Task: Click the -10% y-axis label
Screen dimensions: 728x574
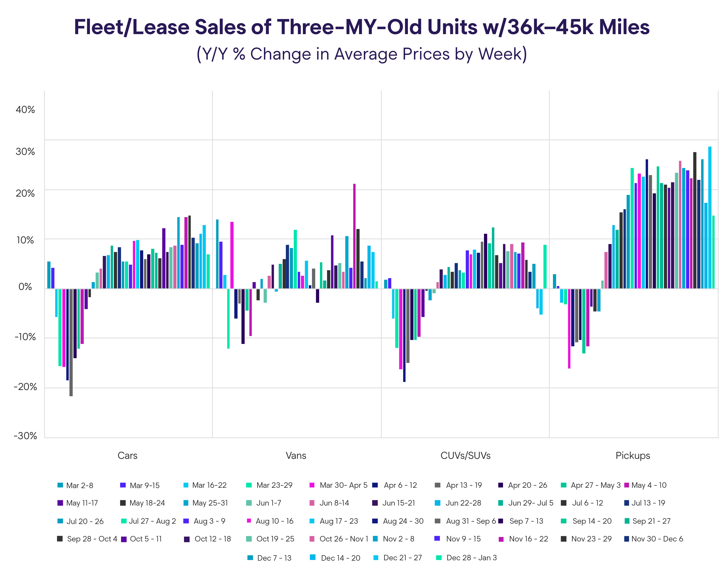Action: tap(25, 337)
